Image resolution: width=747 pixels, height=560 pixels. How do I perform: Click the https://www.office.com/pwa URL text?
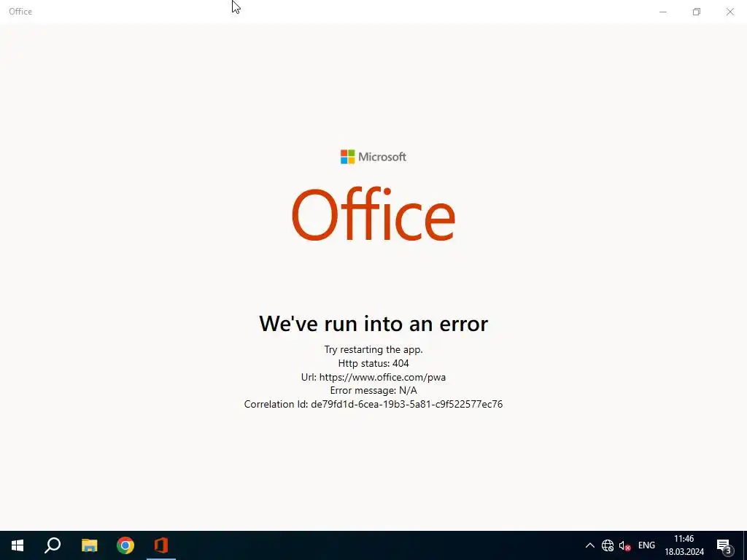pos(382,377)
